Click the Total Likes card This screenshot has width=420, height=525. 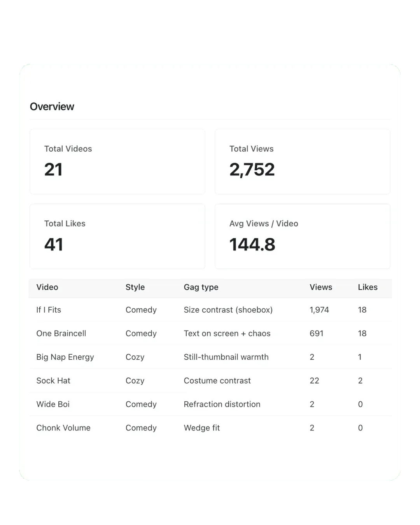[x=117, y=236]
